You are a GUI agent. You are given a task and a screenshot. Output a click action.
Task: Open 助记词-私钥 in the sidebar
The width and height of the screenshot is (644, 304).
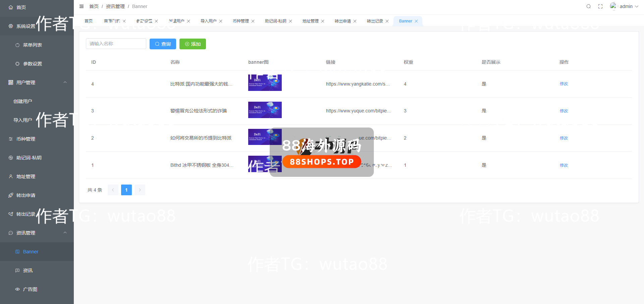click(29, 158)
